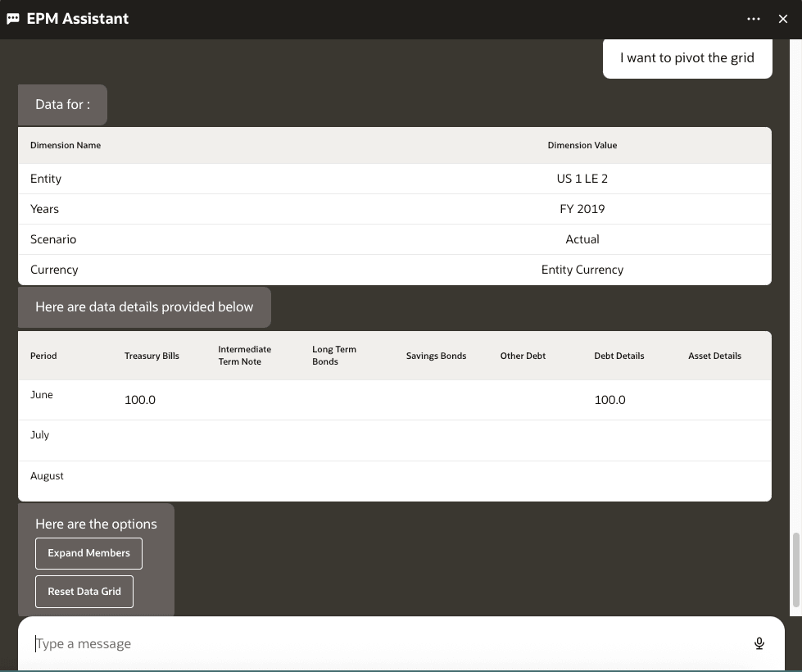Open the more options ellipsis menu
Viewport: 802px width, 672px height.
tap(754, 19)
